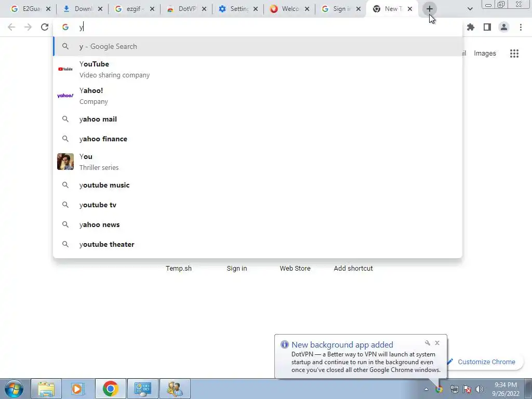Close the active New Tab
The height and width of the screenshot is (399, 532).
pyautogui.click(x=410, y=9)
